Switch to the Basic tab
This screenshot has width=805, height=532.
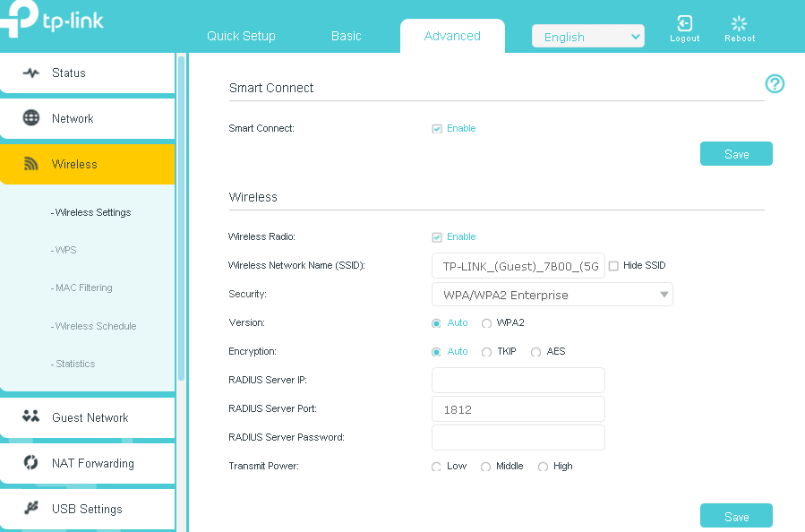pyautogui.click(x=347, y=37)
